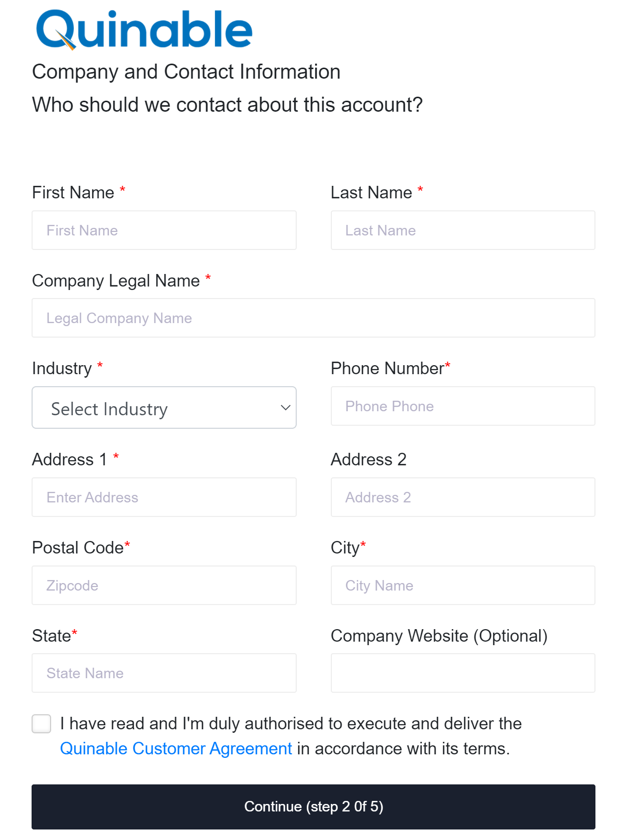Select the Enter Address field
620x840 pixels.
[x=164, y=497]
